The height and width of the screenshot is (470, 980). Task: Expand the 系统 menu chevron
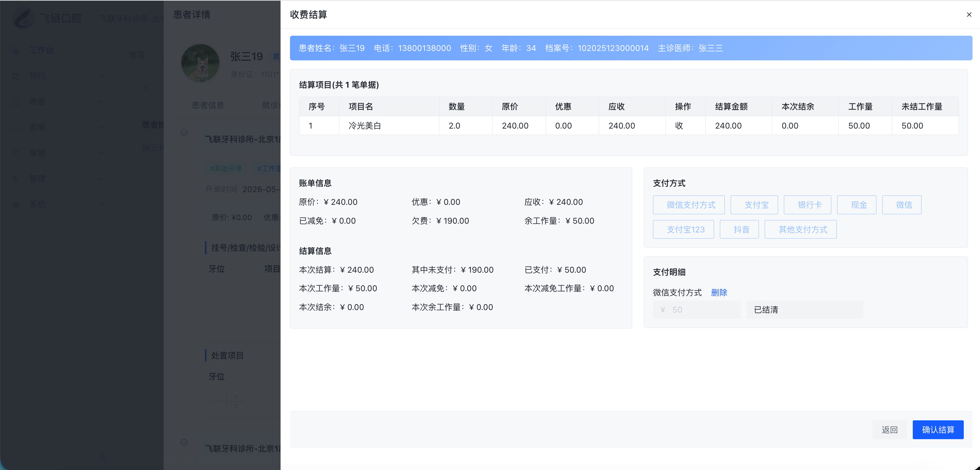(x=101, y=204)
